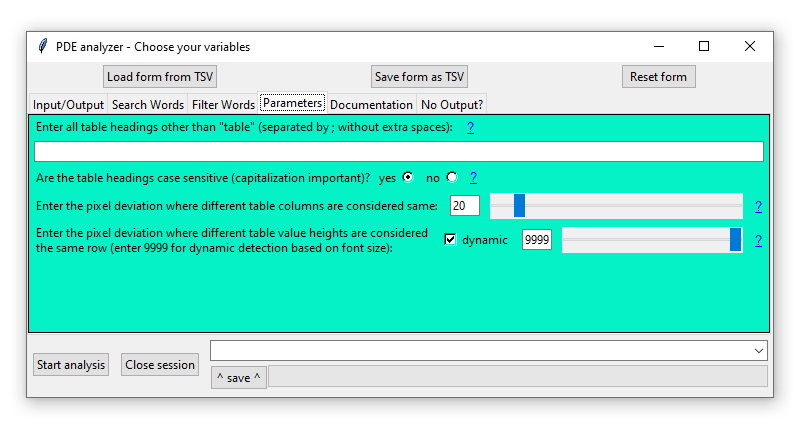Viewport: 794px width, 423px height.
Task: Open help for table headings field
Action: (x=470, y=127)
